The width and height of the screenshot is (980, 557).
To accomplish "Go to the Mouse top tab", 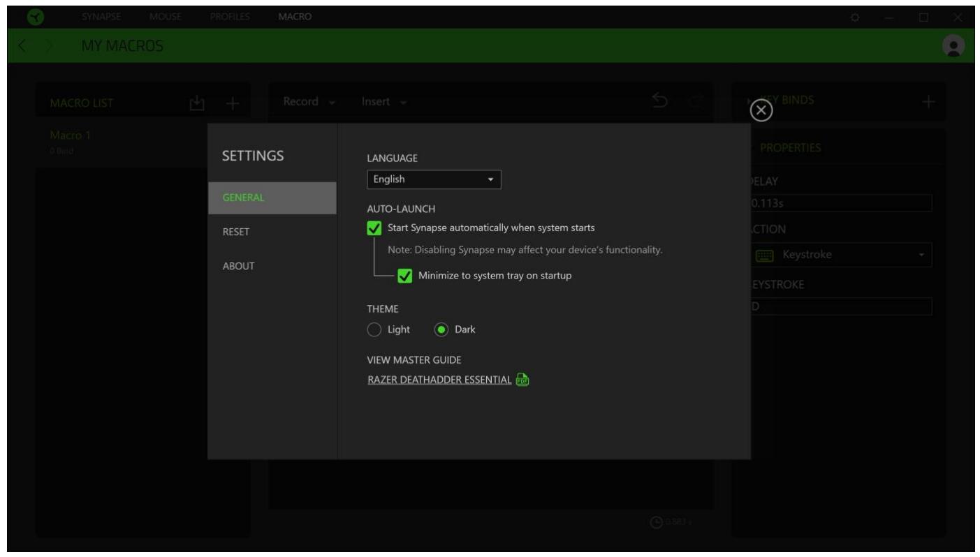I will click(x=165, y=16).
